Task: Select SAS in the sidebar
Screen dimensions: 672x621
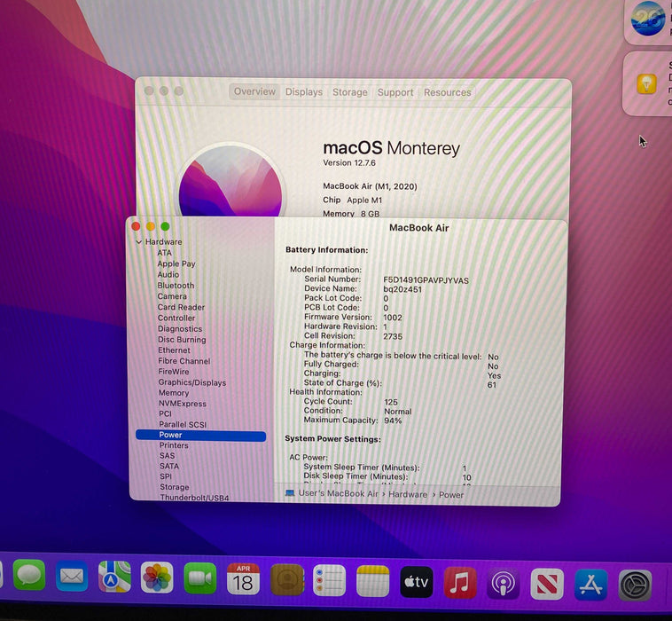Action: pos(168,456)
